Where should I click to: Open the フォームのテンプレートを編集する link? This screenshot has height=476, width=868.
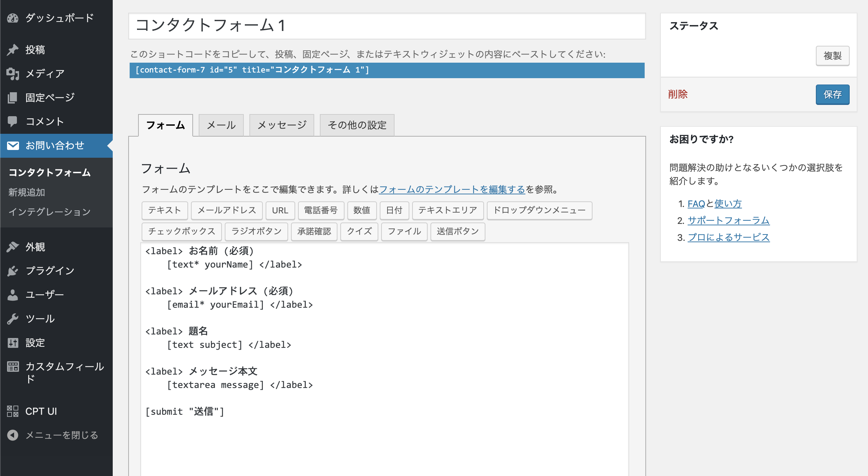click(x=452, y=189)
